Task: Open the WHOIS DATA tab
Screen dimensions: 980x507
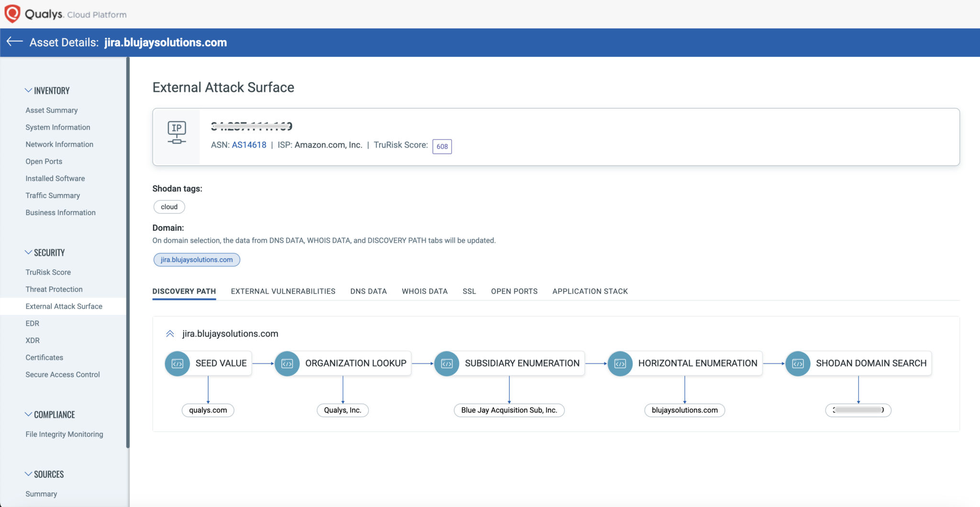Action: tap(424, 291)
